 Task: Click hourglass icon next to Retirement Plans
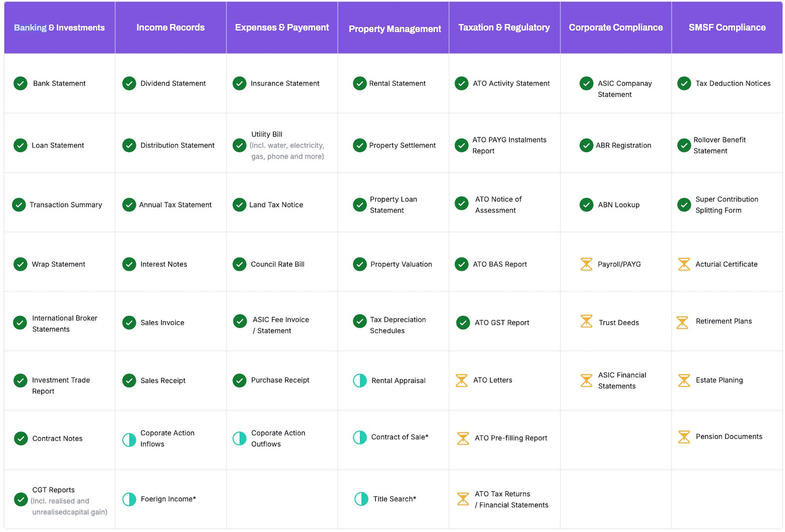click(x=682, y=323)
